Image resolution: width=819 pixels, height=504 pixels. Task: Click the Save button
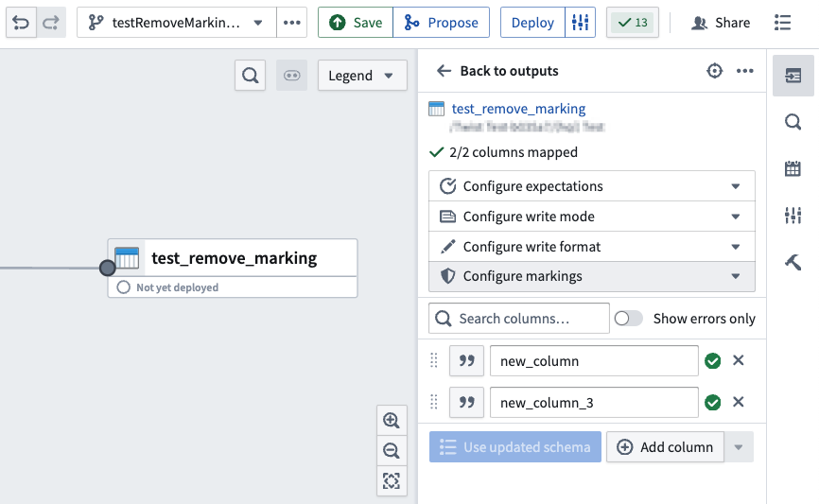pyautogui.click(x=356, y=23)
